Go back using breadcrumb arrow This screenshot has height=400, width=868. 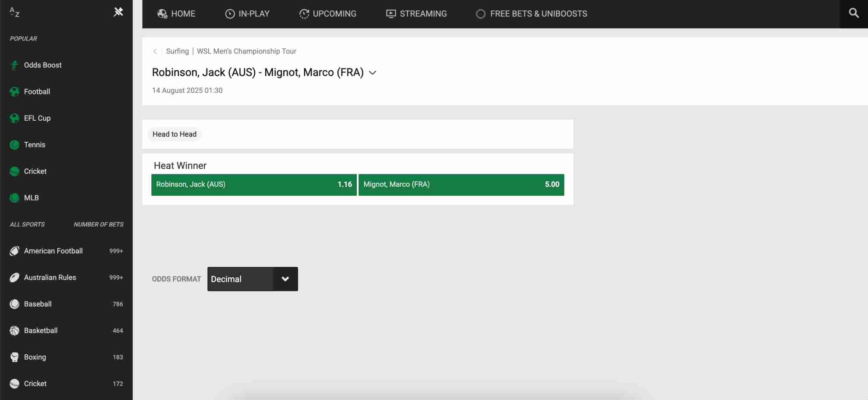(x=155, y=51)
